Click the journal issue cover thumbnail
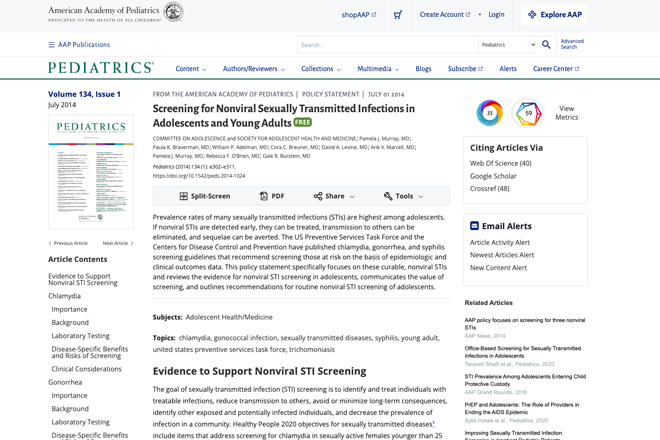 (x=91, y=172)
